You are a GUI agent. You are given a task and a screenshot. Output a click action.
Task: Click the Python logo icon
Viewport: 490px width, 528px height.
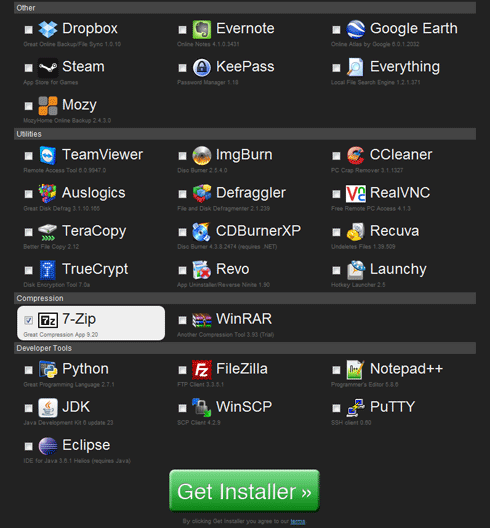point(47,370)
